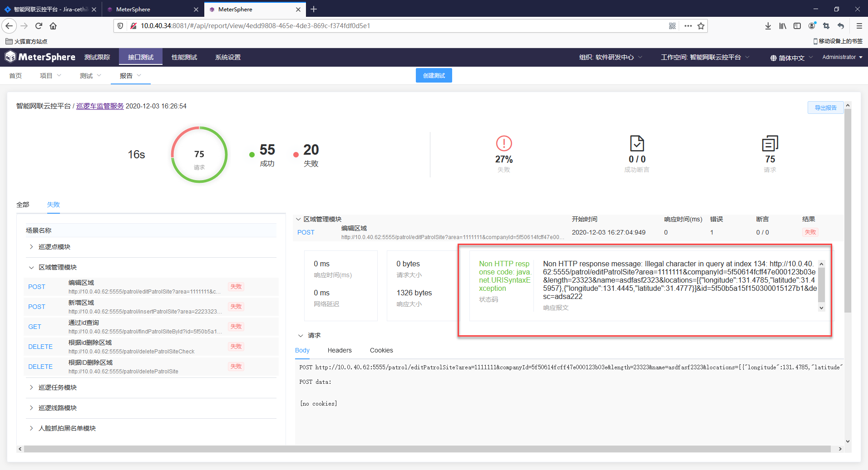Viewport: 868px width, 470px height.
Task: Open the 工作空间 workspace dropdown
Action: [x=705, y=57]
